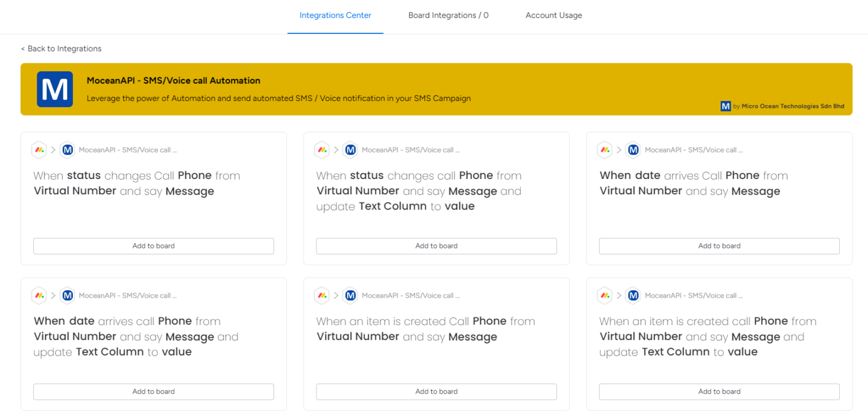Add the 'When status changes Call Phone' recipe to board
Image resolution: width=868 pixels, height=420 pixels.
(153, 246)
